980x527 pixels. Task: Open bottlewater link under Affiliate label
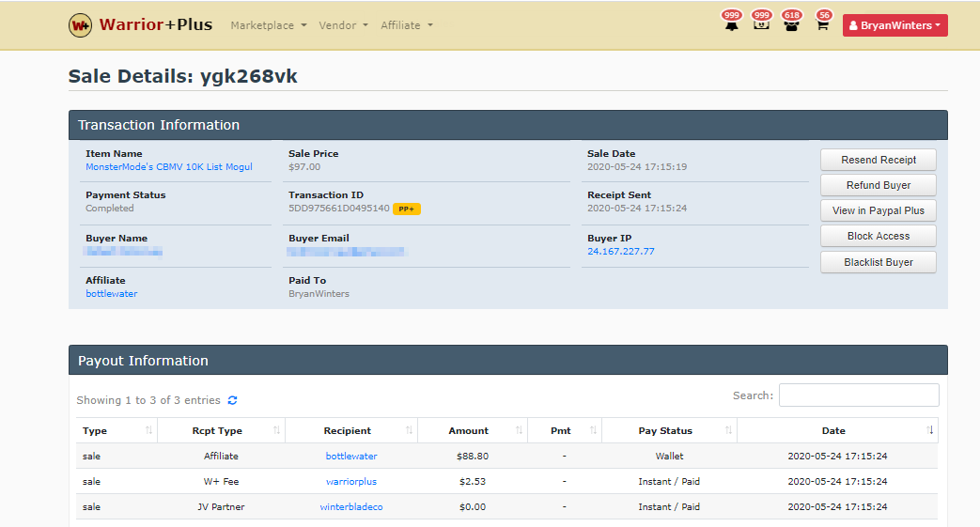point(111,294)
